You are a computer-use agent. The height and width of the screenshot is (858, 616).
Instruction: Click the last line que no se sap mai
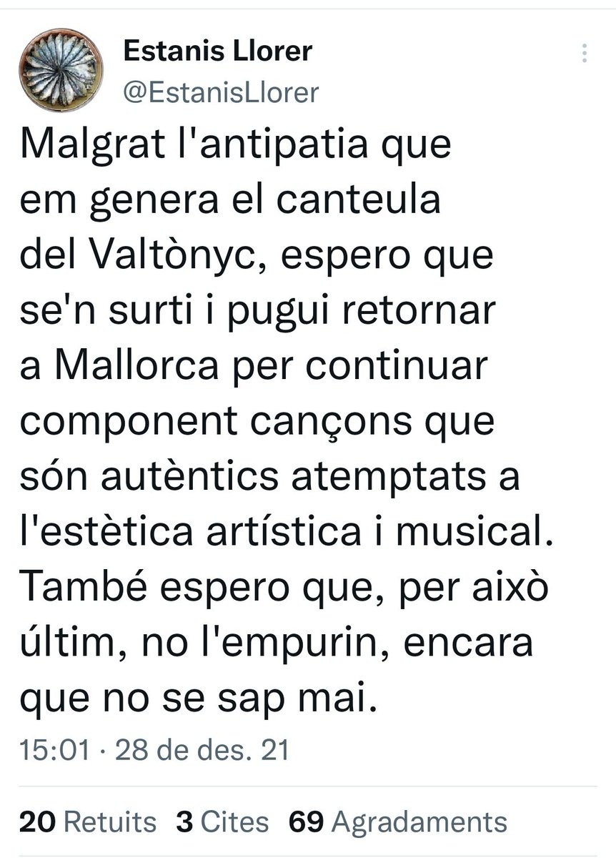[x=197, y=696]
